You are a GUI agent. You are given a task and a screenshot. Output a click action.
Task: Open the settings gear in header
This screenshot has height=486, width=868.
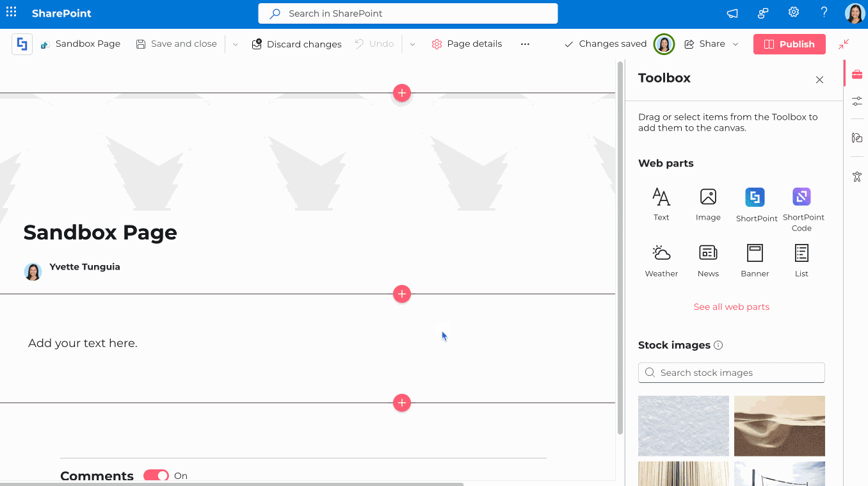click(x=794, y=13)
